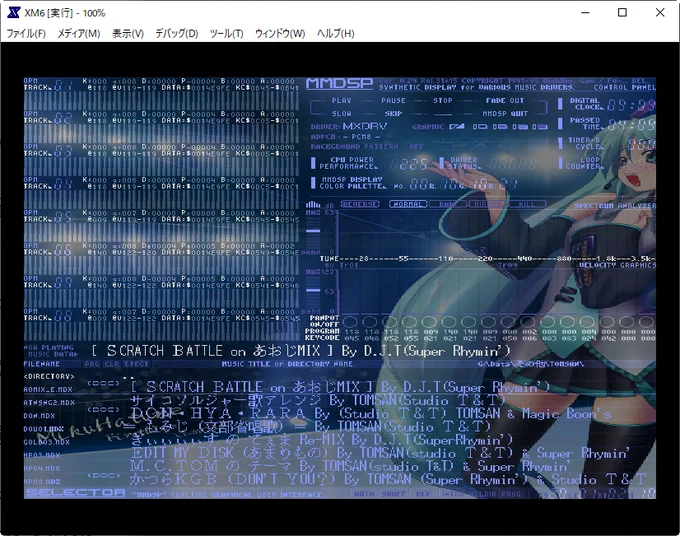Click the PRG column button
Image resolution: width=680 pixels, height=536 pixels.
[x=92, y=364]
